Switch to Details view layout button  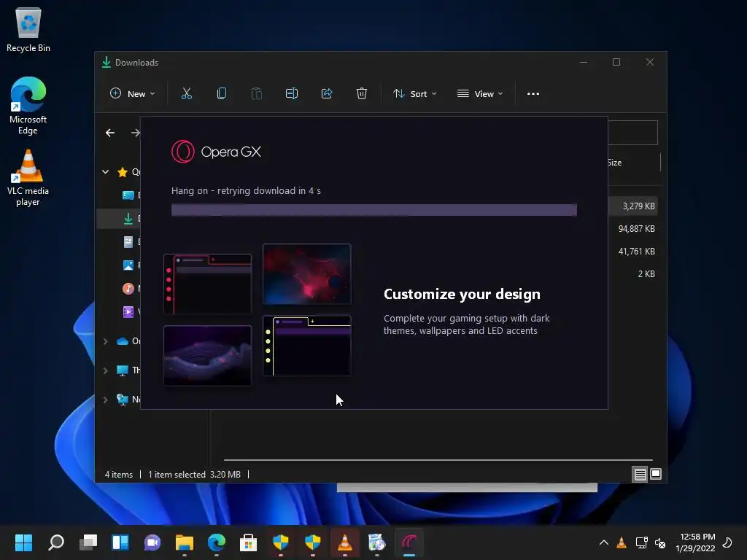click(x=640, y=474)
